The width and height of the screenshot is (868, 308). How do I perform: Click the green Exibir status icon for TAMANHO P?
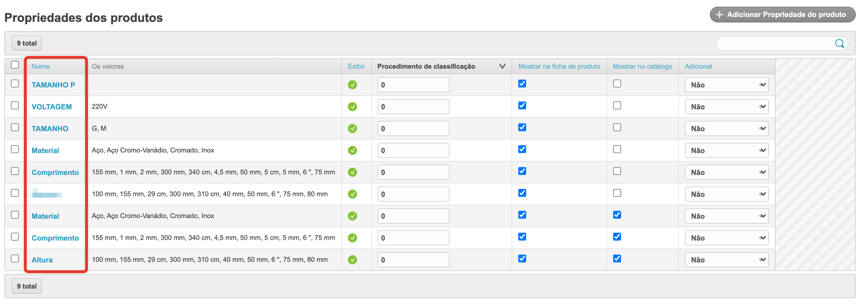coord(352,85)
